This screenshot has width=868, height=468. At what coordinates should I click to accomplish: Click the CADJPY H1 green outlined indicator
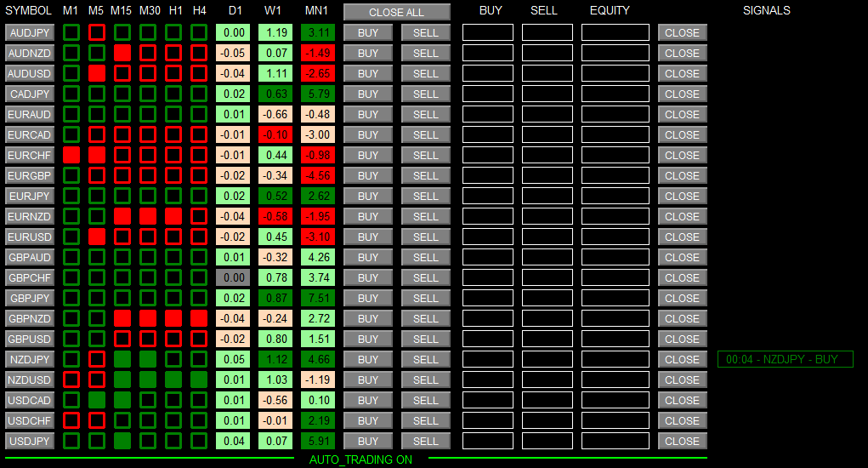[x=173, y=94]
